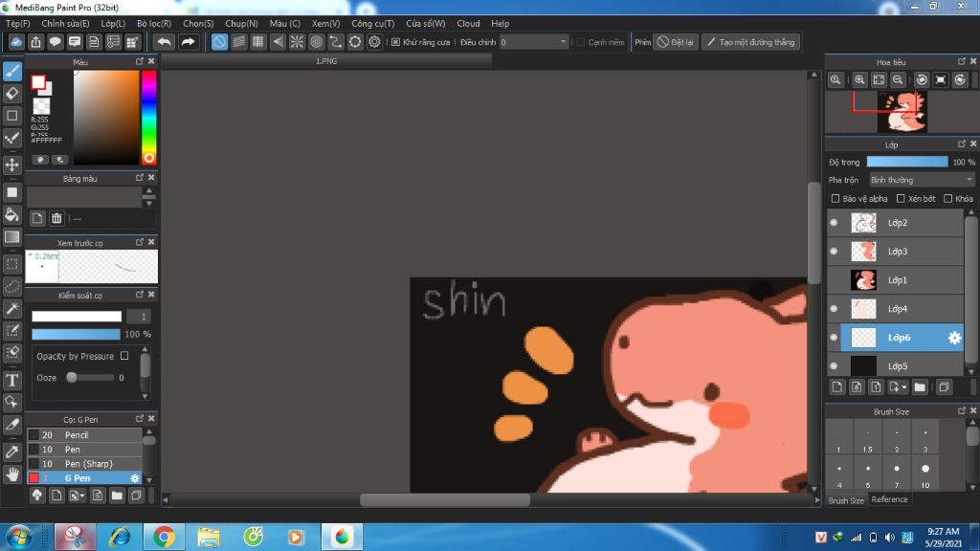Enable the radial snap guide

click(x=297, y=42)
